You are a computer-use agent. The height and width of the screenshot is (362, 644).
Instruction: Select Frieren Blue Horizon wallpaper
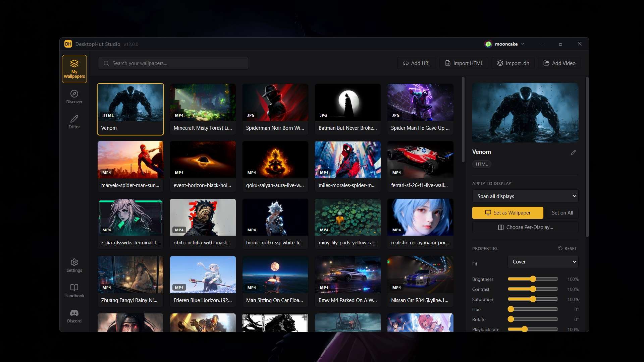203,282
